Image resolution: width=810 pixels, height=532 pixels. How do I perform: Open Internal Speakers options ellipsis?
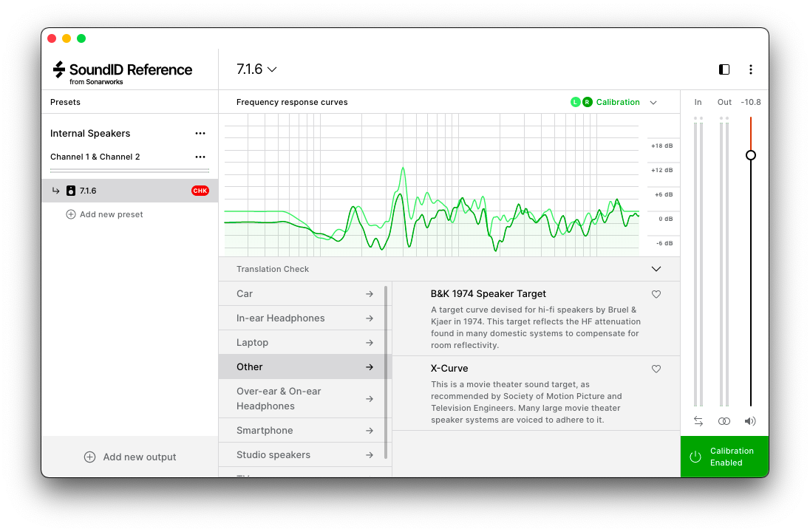coord(200,133)
